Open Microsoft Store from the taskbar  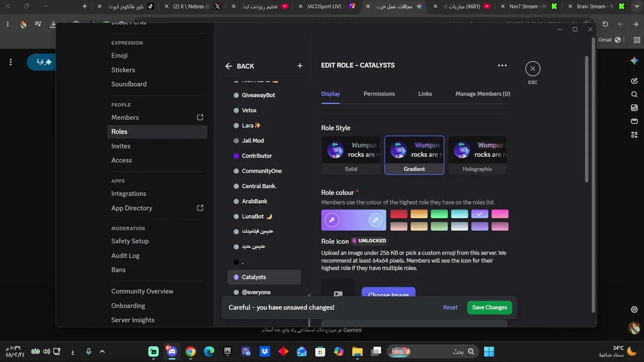tap(320, 352)
